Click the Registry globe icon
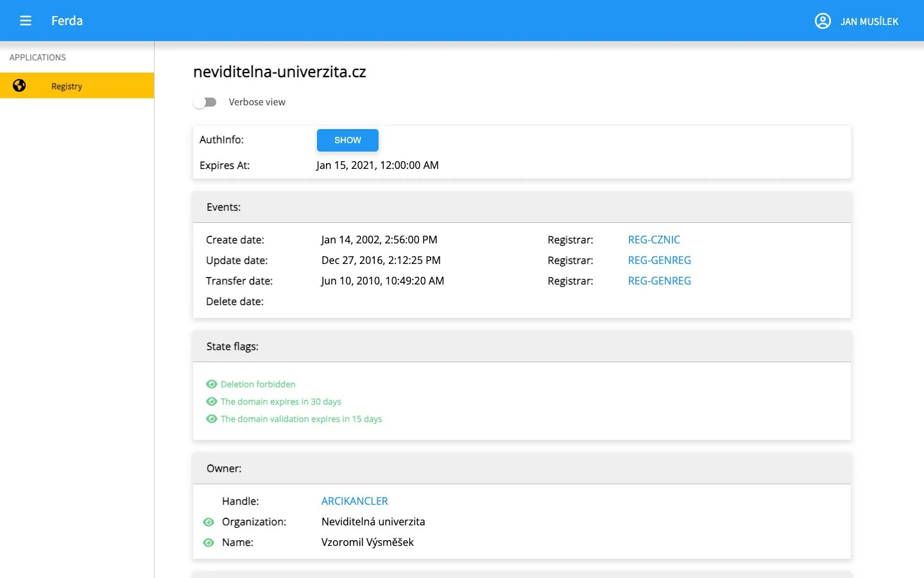The image size is (924, 578). click(19, 85)
